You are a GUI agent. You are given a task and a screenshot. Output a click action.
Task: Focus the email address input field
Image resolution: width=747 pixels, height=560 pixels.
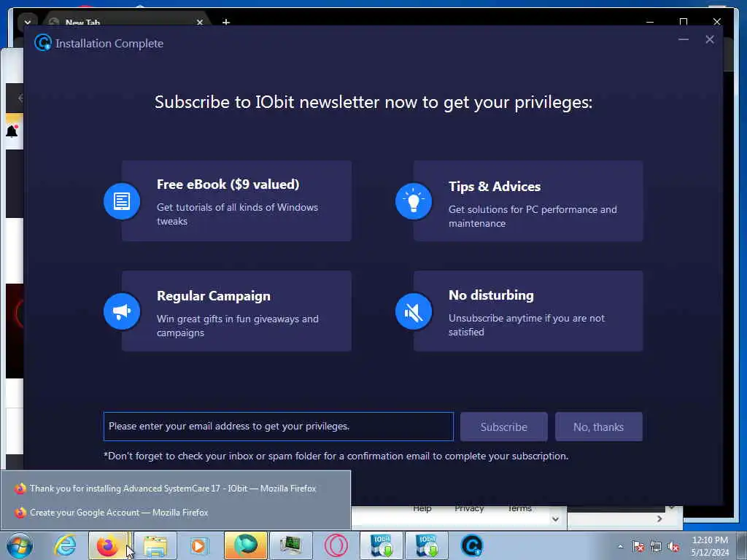278,426
